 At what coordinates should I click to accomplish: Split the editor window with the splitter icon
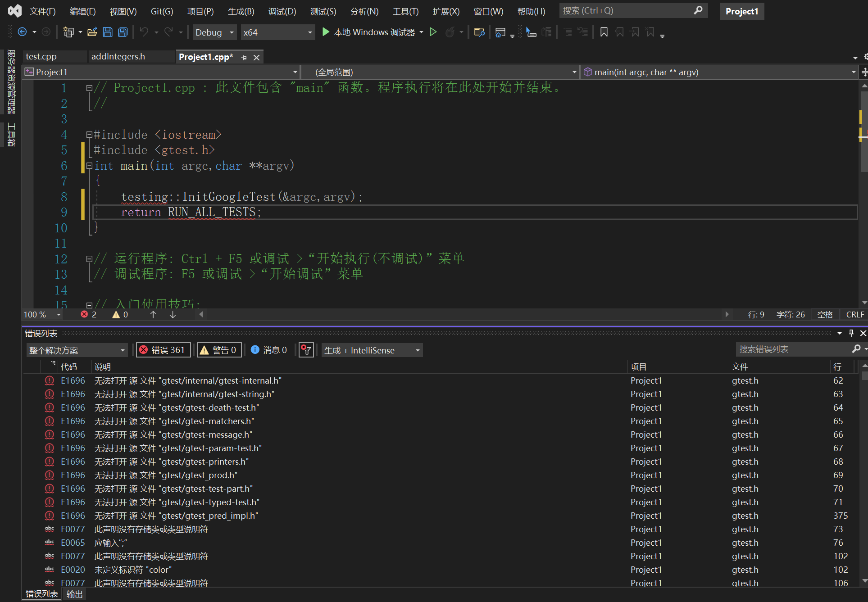(x=864, y=72)
